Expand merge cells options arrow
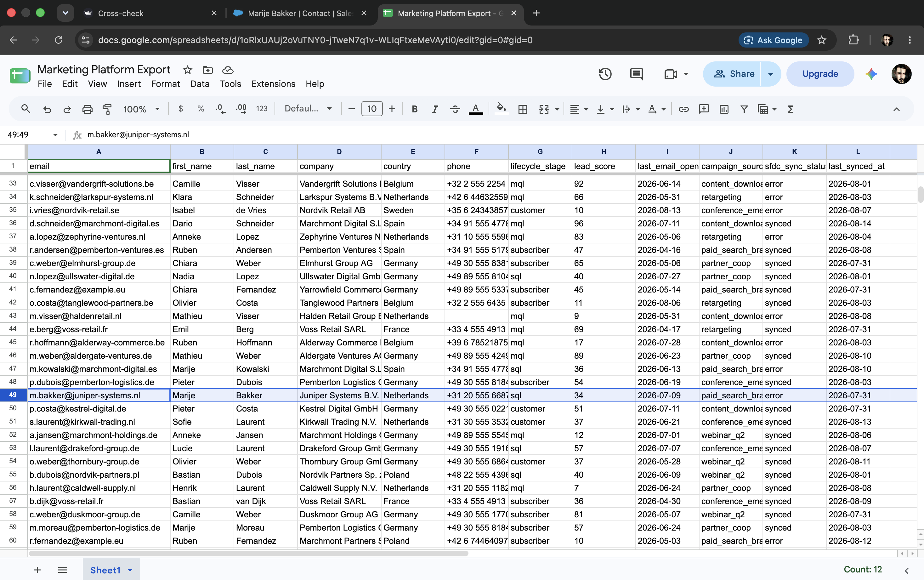924x580 pixels. pos(557,109)
